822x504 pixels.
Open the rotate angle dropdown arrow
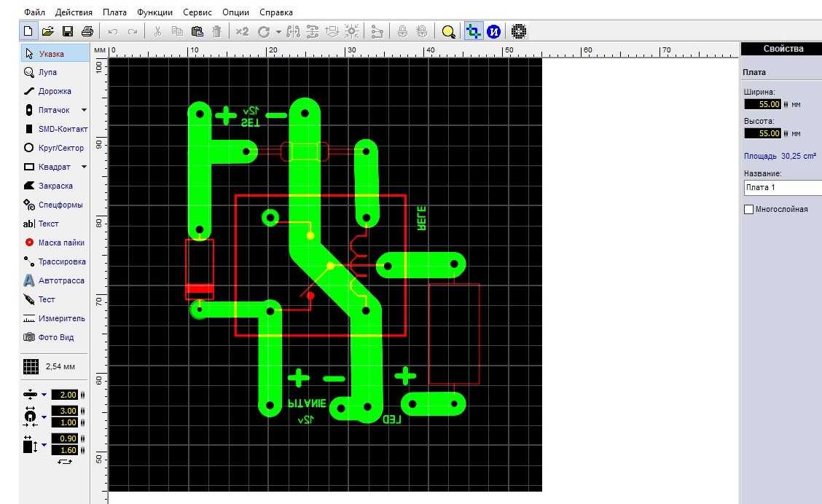point(278,32)
